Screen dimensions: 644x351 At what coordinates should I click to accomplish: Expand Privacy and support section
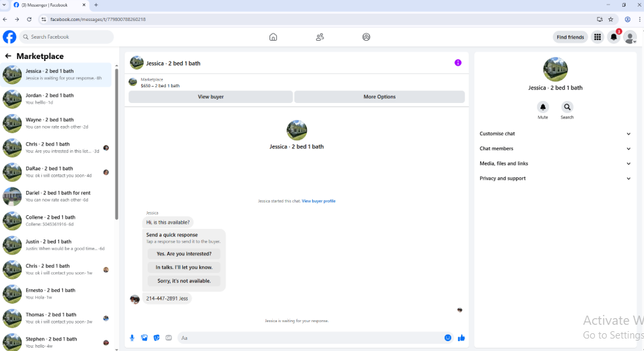pos(555,178)
